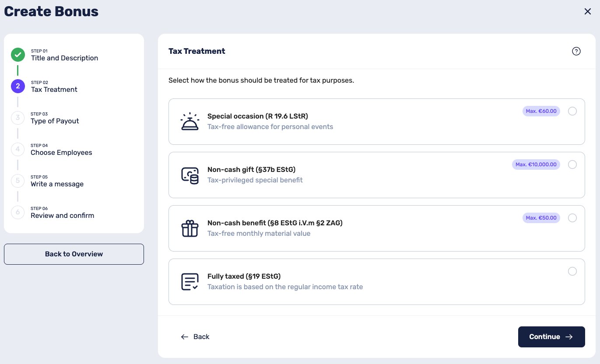Click the purple step 2 circle icon
600x364 pixels.
[x=18, y=86]
